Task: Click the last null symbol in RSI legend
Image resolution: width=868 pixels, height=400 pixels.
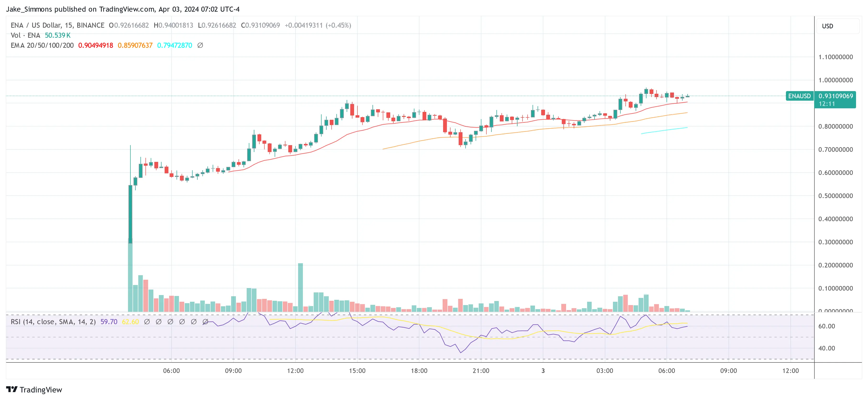Action: [x=205, y=322]
